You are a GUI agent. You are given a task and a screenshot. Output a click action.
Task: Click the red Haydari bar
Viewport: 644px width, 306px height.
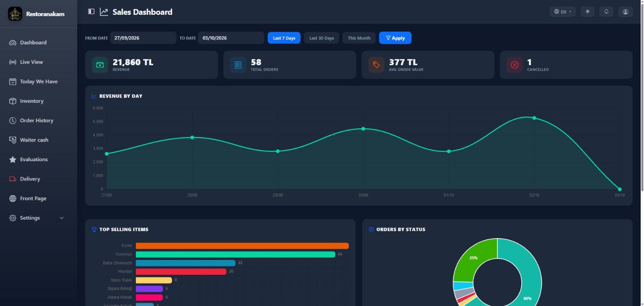click(x=181, y=271)
